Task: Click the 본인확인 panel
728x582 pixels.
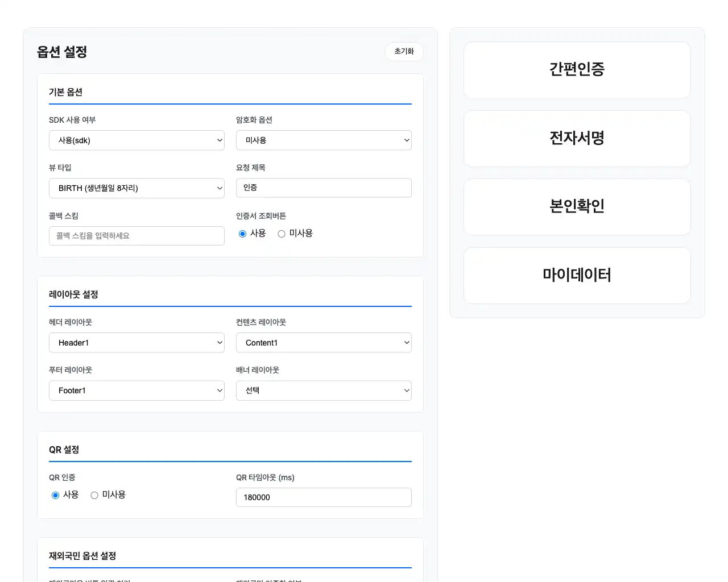Action: (577, 207)
